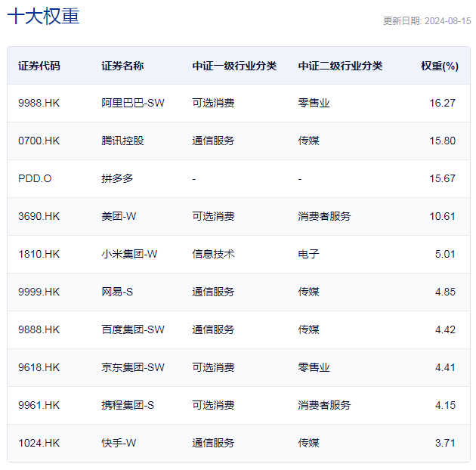Click 通信服务 in the 百度集团-SW row

[x=213, y=329]
